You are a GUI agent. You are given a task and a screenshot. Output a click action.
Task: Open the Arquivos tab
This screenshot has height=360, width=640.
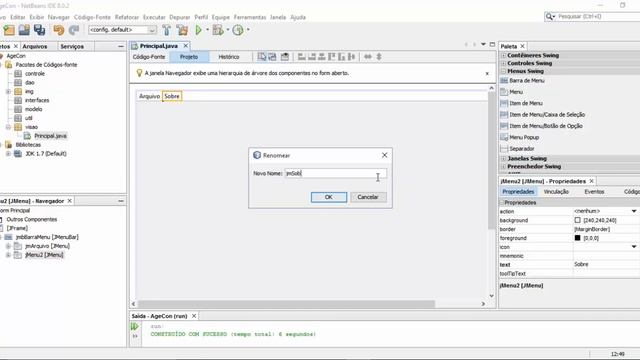[x=35, y=47]
